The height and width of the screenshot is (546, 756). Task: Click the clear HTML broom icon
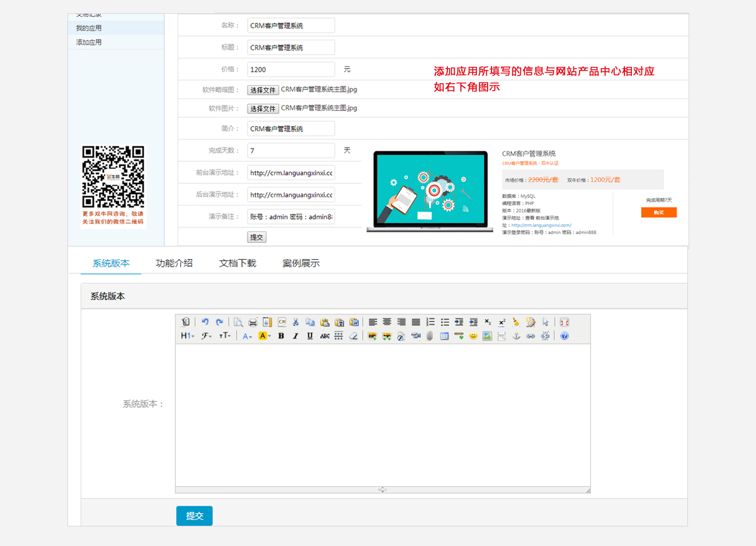(516, 322)
